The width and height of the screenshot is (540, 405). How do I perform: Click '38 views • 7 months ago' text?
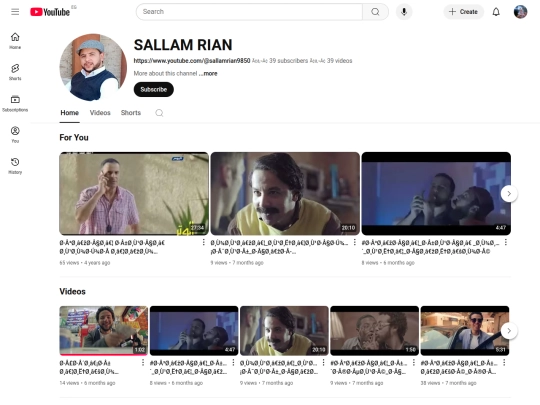(x=448, y=383)
